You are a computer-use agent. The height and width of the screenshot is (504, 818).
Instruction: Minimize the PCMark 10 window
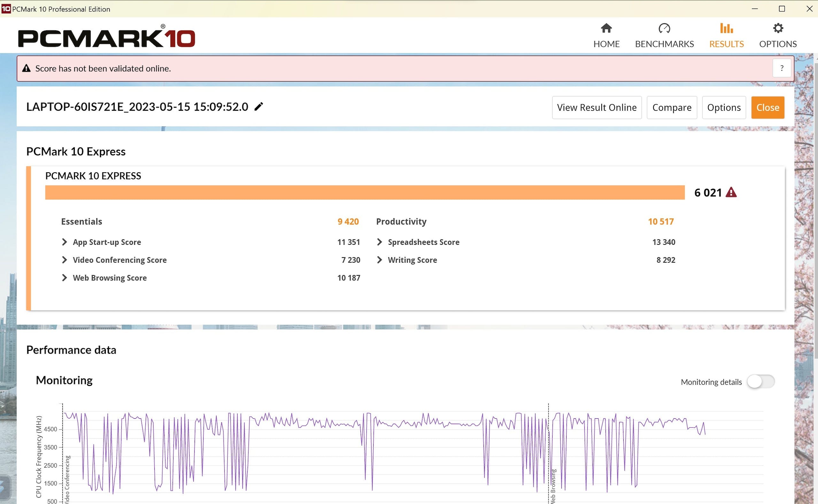click(755, 9)
